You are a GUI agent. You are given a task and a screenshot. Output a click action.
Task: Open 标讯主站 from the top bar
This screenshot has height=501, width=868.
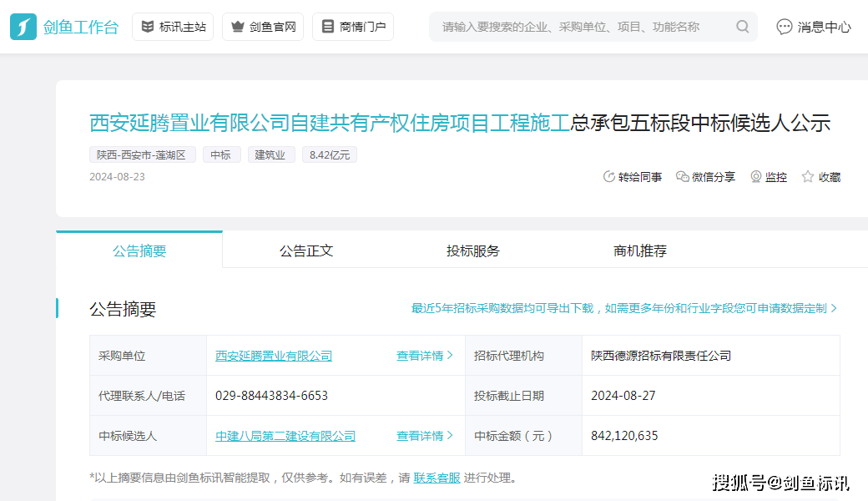(x=173, y=27)
